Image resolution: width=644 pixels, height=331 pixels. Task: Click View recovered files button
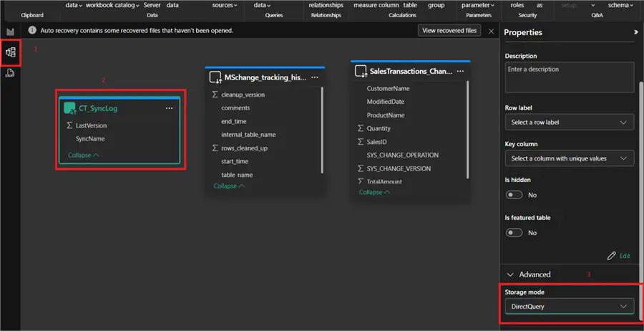(x=449, y=30)
